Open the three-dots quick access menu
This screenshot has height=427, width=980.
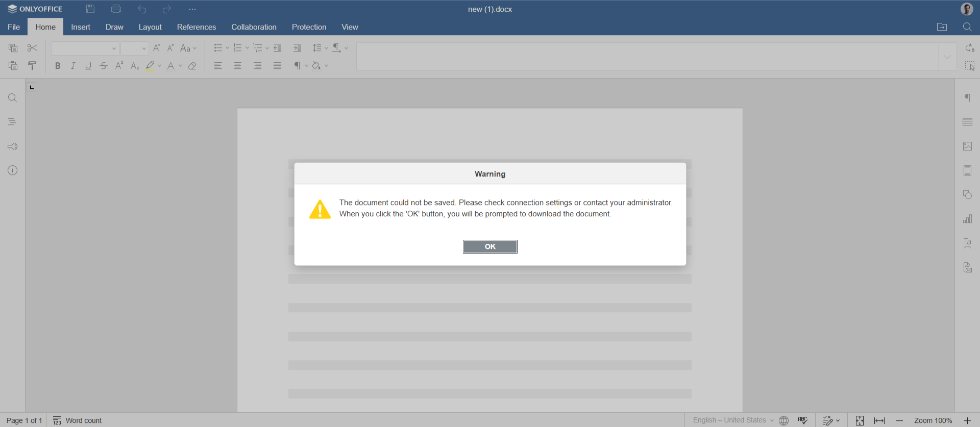click(192, 9)
